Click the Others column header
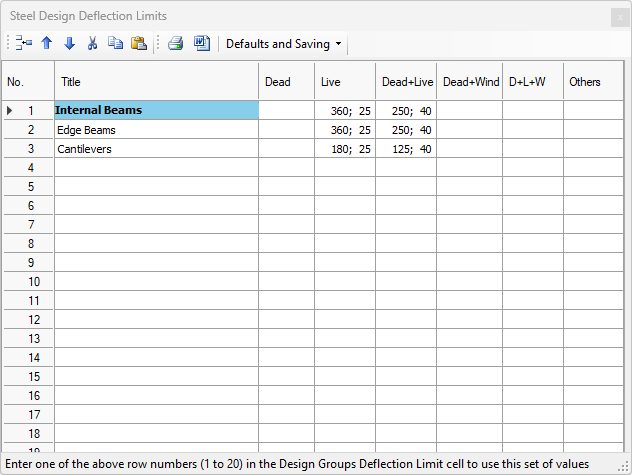Viewport: 632px width, 475px height. coord(585,82)
